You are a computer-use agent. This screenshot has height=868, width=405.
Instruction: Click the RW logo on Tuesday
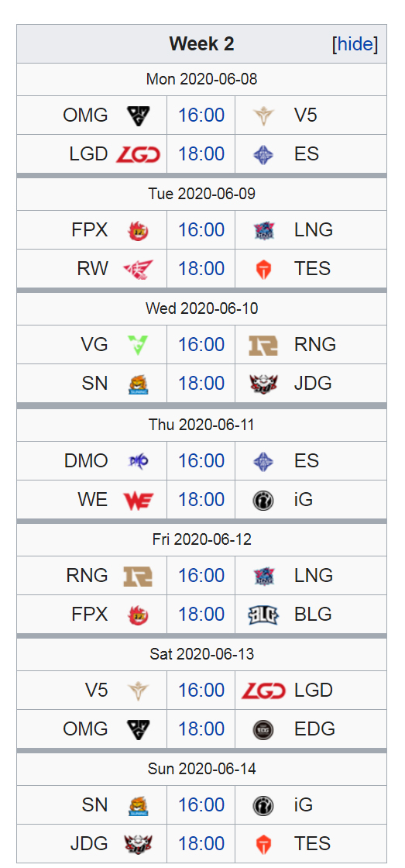click(137, 268)
